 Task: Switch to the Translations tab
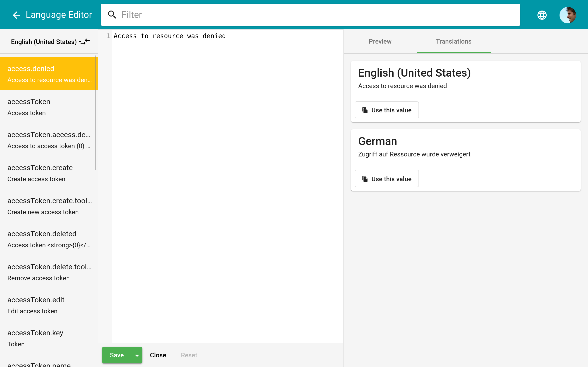click(453, 42)
